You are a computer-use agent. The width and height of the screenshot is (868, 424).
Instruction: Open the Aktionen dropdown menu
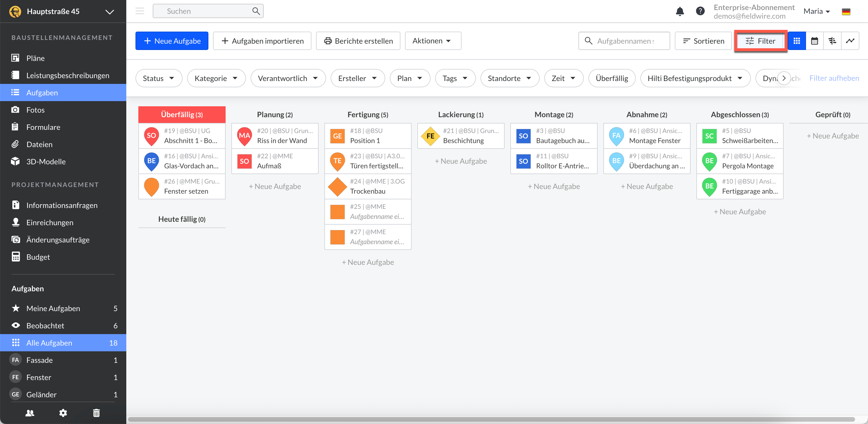432,41
